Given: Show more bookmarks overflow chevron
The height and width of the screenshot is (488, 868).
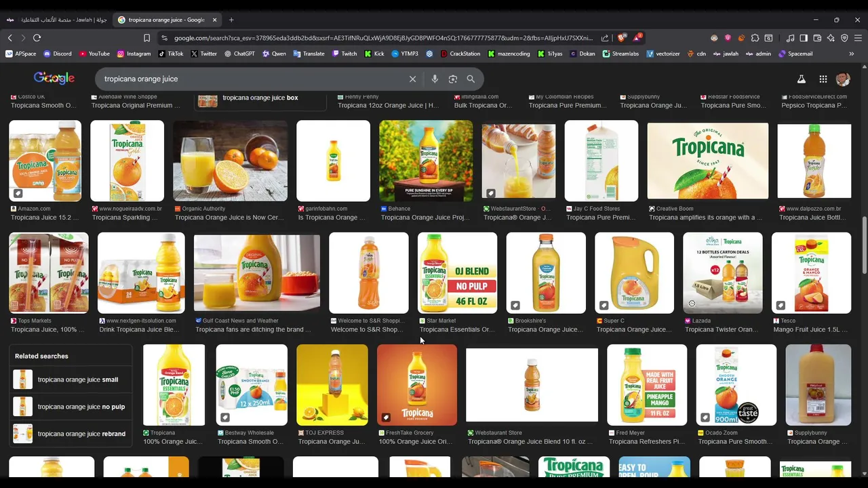Looking at the screenshot, I should pos(852,54).
